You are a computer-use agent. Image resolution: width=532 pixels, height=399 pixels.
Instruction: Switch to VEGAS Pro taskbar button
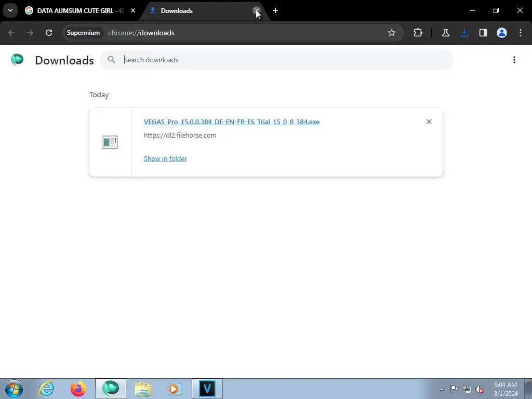pos(207,389)
